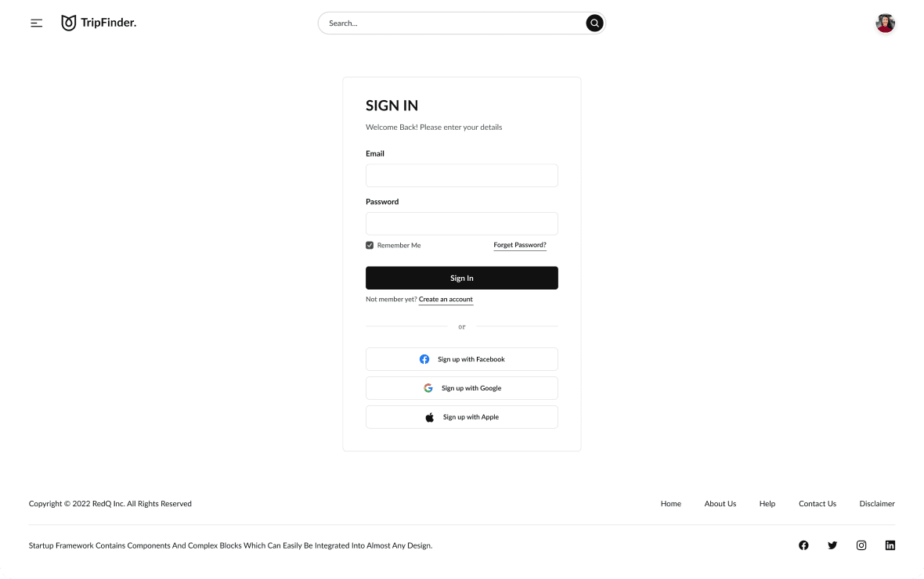Open the hamburger menu icon
Image resolution: width=924 pixels, height=579 pixels.
pos(37,23)
